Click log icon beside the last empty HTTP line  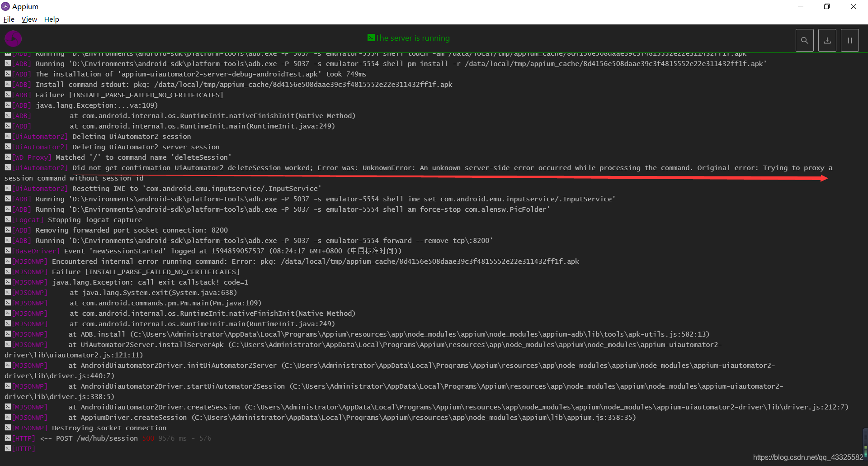8,448
